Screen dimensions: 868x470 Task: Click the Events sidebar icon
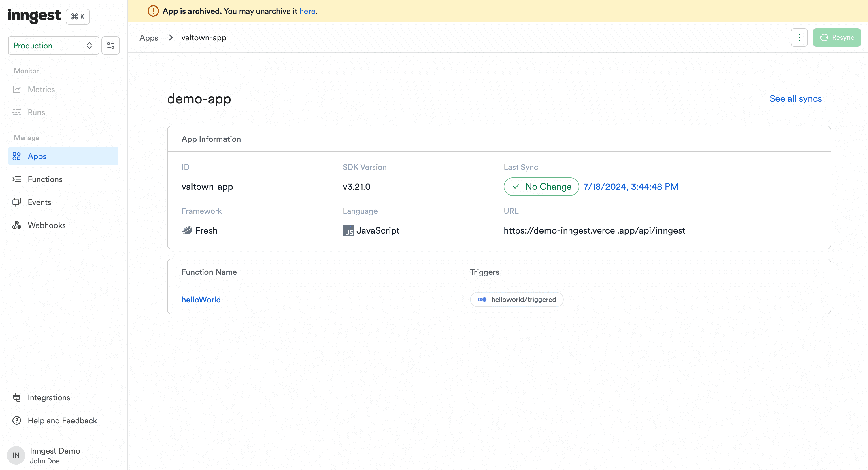pos(16,202)
